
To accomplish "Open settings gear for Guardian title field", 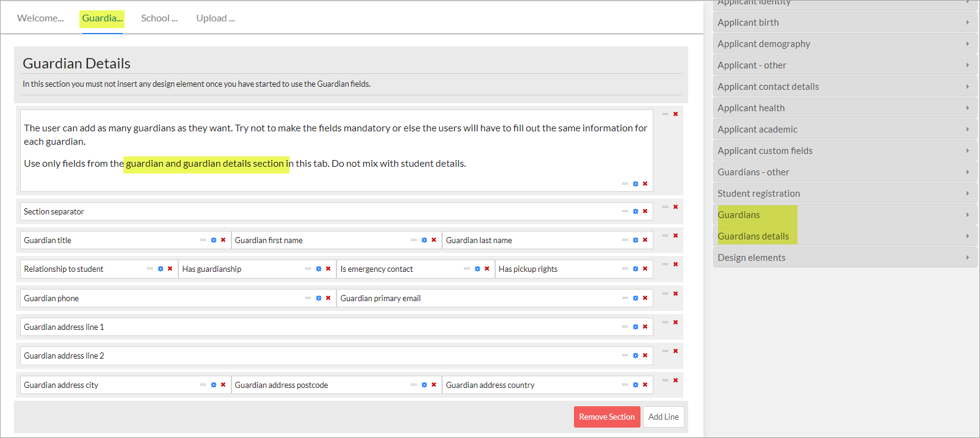I will coord(214,240).
